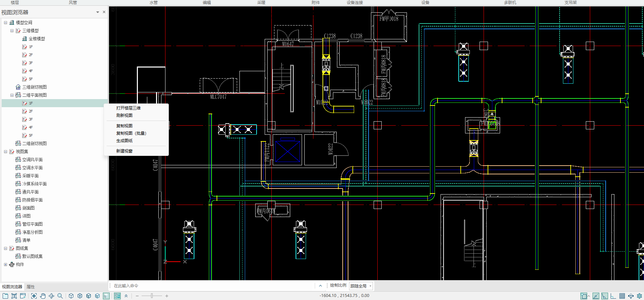The height and width of the screenshot is (300, 644).
Task: Click the zoom extents frame icon
Action: pos(34,296)
